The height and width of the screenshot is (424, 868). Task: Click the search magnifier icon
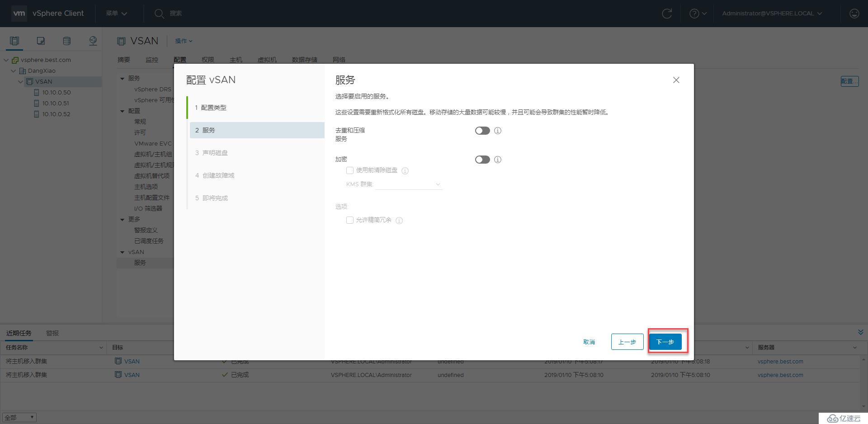coord(159,14)
